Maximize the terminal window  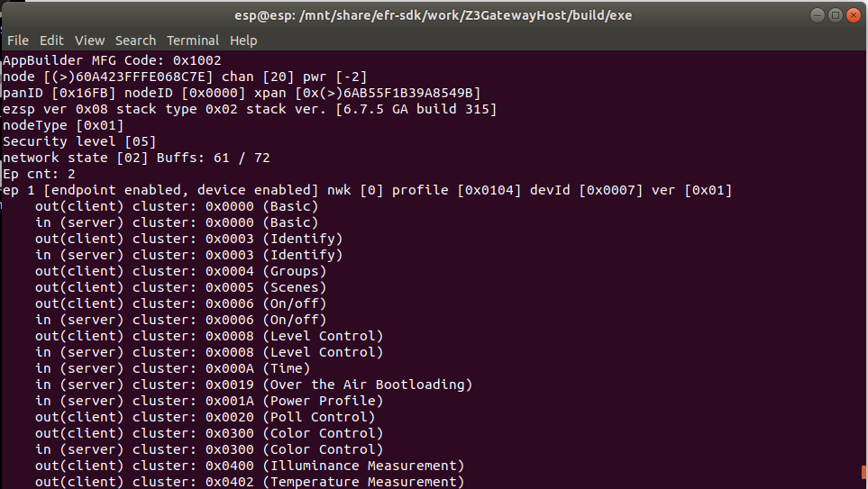point(833,15)
